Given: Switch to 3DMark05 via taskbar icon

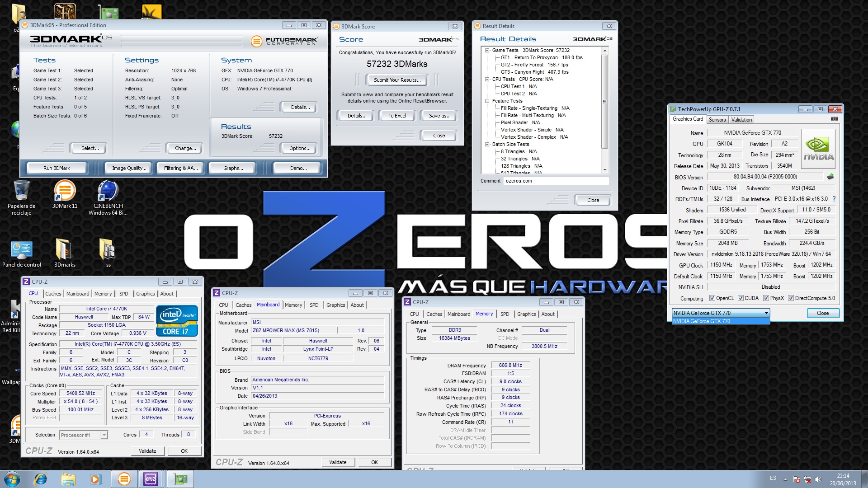Looking at the screenshot, I should pyautogui.click(x=124, y=479).
